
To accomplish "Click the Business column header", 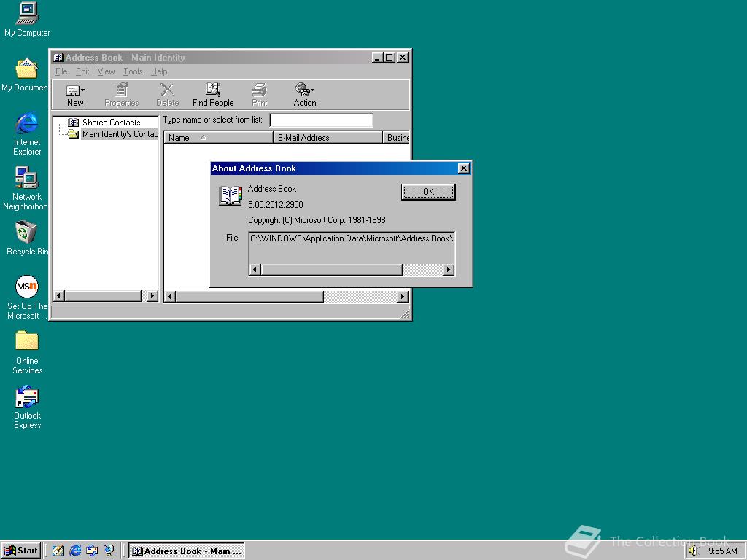I will [x=396, y=138].
